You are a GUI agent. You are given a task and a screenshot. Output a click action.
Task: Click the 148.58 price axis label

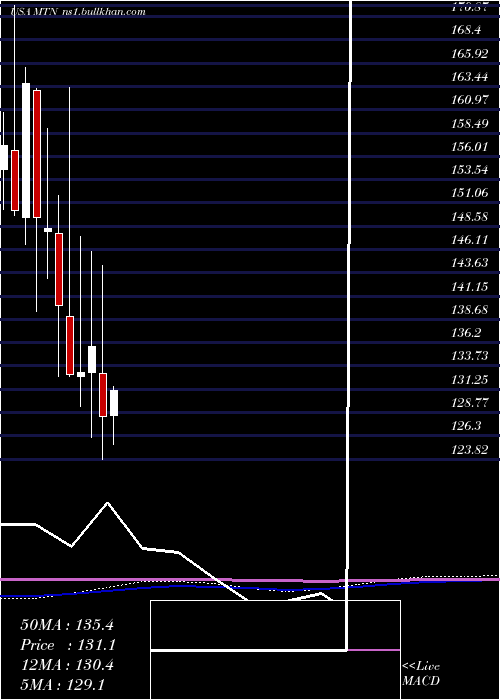pyautogui.click(x=470, y=217)
